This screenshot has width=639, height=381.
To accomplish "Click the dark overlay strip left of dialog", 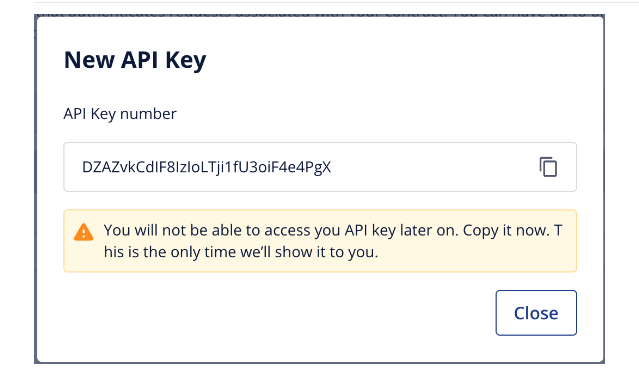I will (35, 187).
